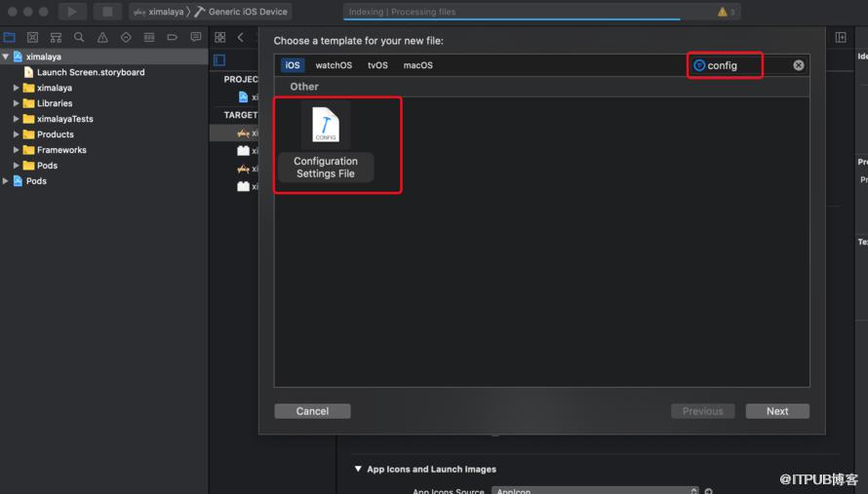
Task: Open the Debug navigator
Action: point(149,37)
